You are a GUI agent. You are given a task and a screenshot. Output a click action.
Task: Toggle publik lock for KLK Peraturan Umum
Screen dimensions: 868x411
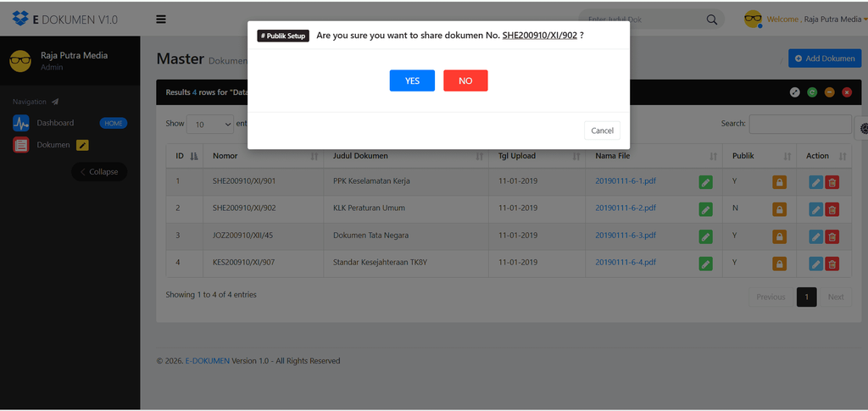point(780,209)
